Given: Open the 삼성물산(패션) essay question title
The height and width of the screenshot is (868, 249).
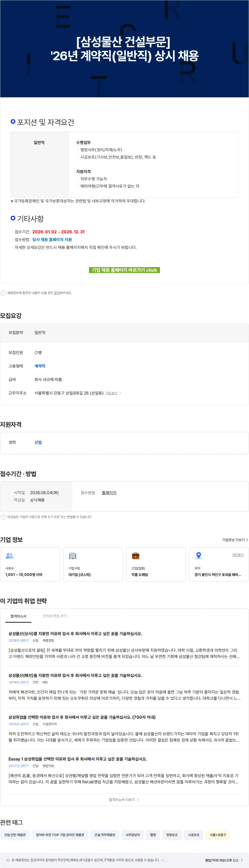Looking at the screenshot, I should pyautogui.click(x=75, y=675).
